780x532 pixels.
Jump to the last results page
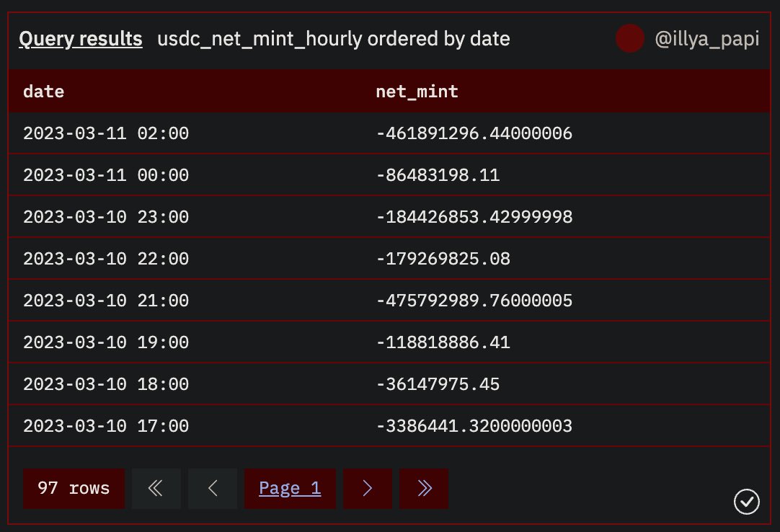click(x=424, y=489)
